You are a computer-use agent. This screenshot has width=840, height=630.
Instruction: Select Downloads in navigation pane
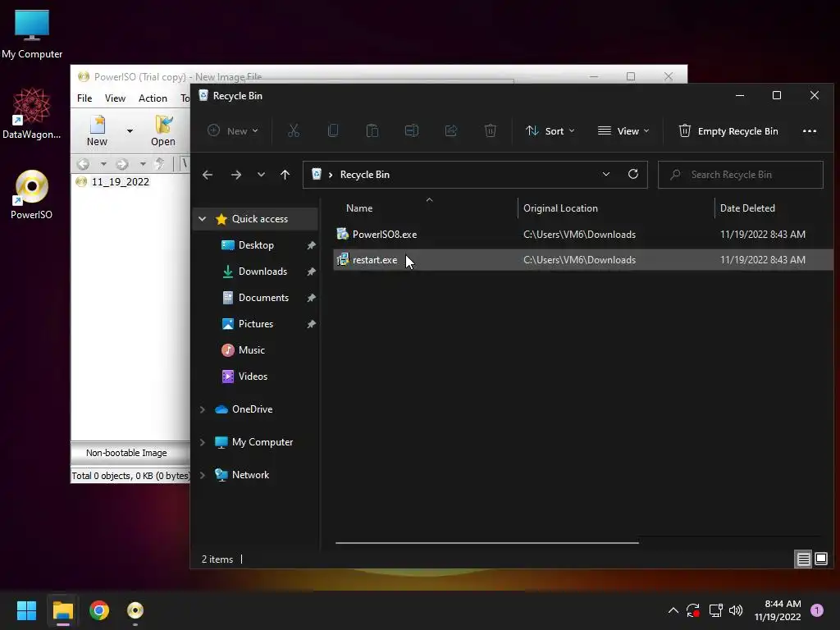coord(262,272)
